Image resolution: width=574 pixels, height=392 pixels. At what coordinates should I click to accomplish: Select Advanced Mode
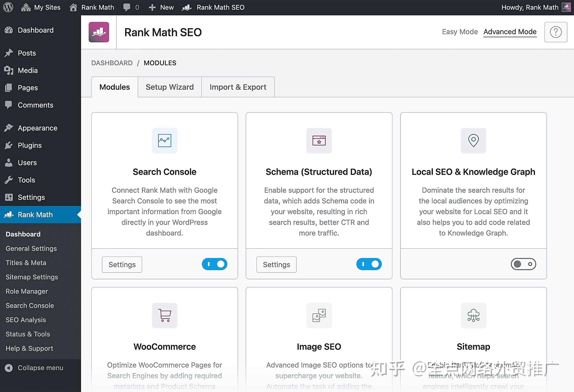pos(510,32)
